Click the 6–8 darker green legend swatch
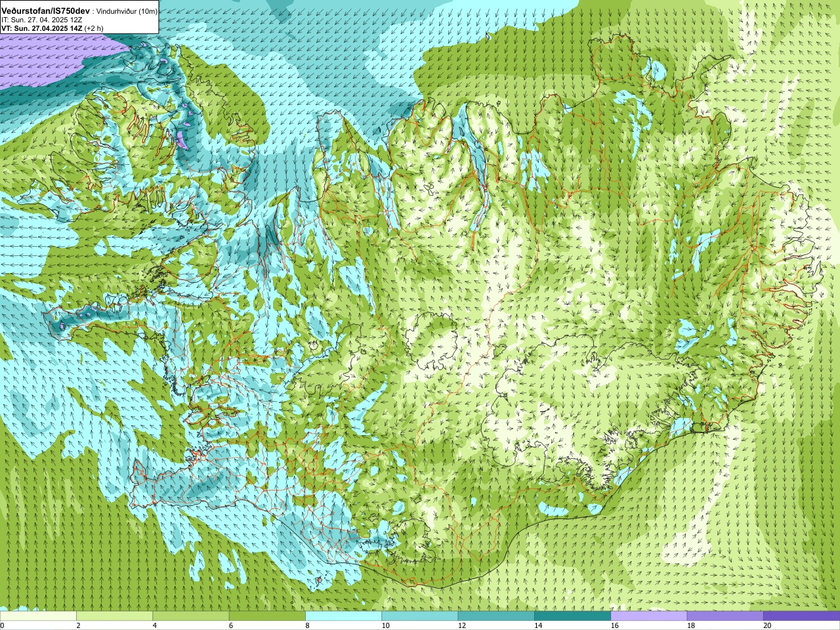 coord(267,616)
